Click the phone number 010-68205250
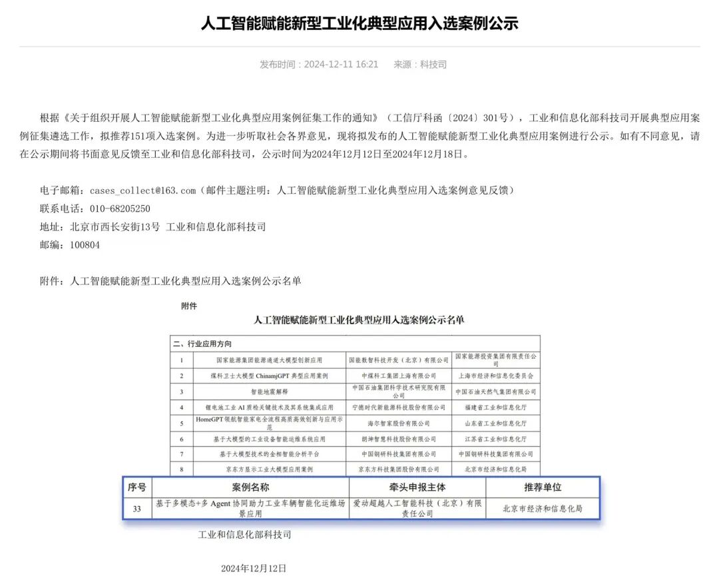The width and height of the screenshot is (719, 588). coord(120,208)
